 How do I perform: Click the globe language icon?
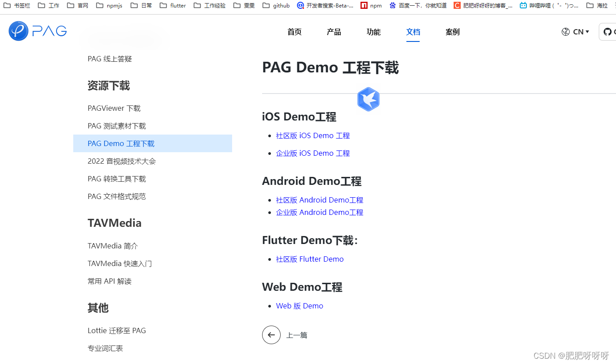point(565,32)
